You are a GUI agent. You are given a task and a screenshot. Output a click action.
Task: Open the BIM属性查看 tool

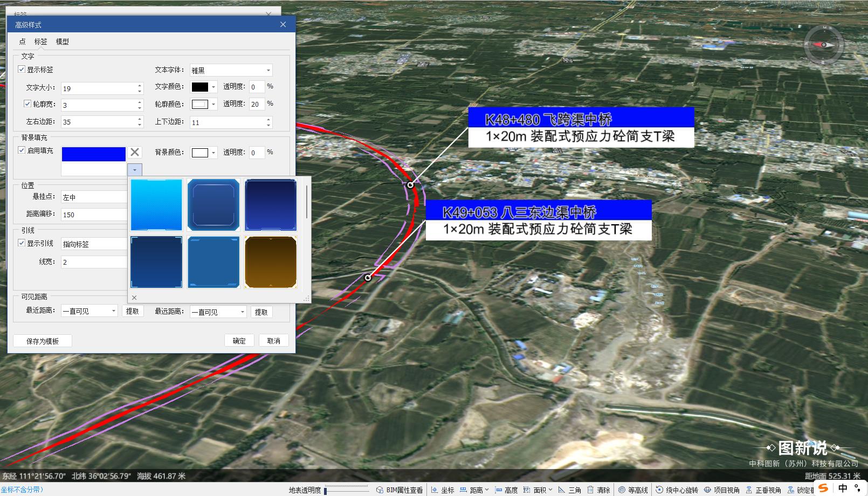[399, 490]
